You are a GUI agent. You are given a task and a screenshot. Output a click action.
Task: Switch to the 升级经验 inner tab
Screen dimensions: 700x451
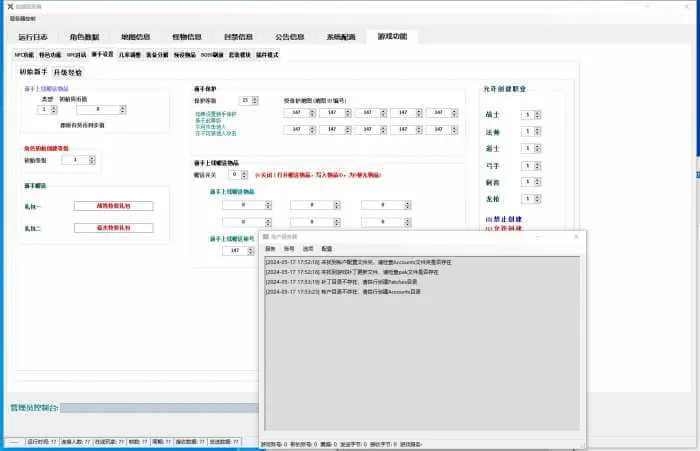point(67,72)
